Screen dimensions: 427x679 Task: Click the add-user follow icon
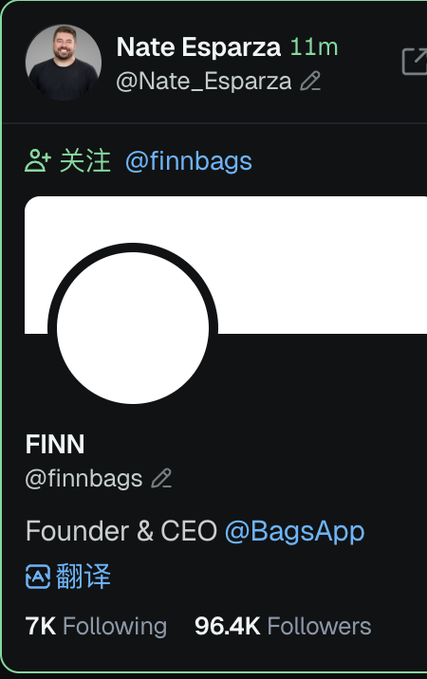click(x=38, y=161)
